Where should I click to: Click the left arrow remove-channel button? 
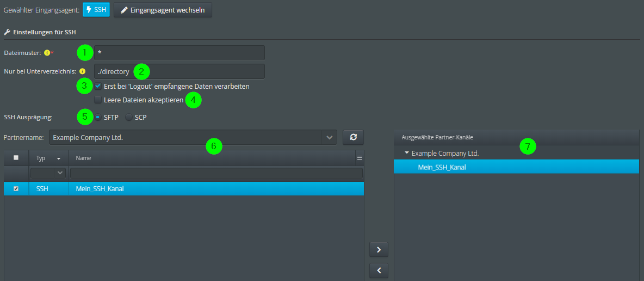tap(379, 270)
